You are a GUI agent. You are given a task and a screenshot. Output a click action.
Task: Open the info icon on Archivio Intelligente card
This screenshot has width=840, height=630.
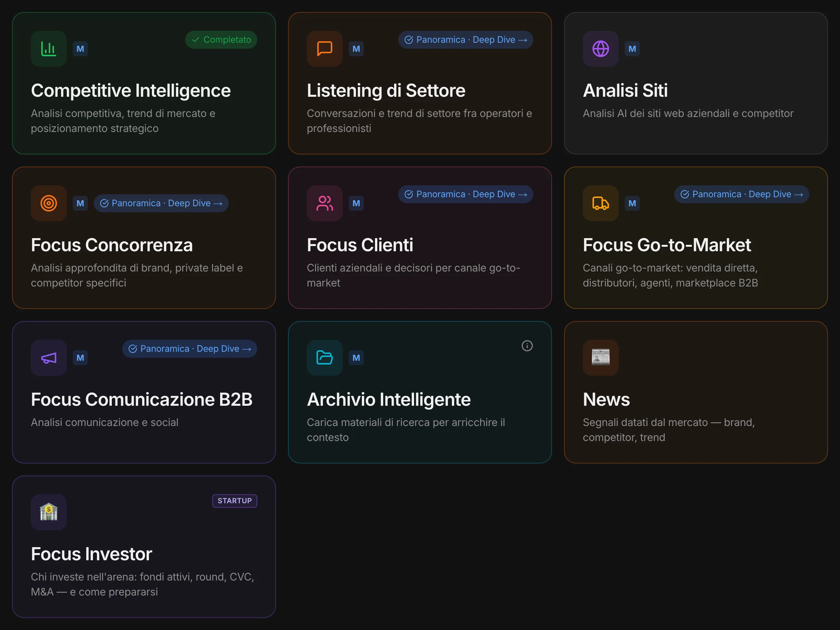527,346
